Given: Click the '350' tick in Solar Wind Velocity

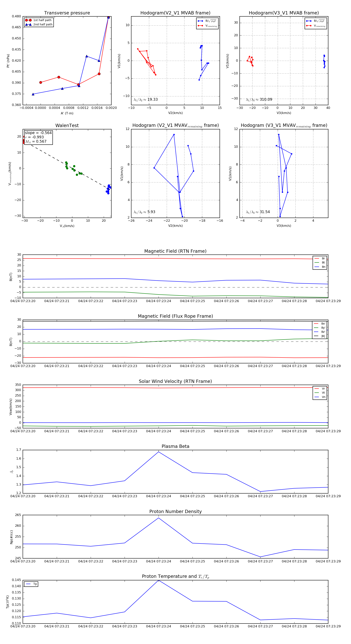Looking at the screenshot, I should pos(18,385).
